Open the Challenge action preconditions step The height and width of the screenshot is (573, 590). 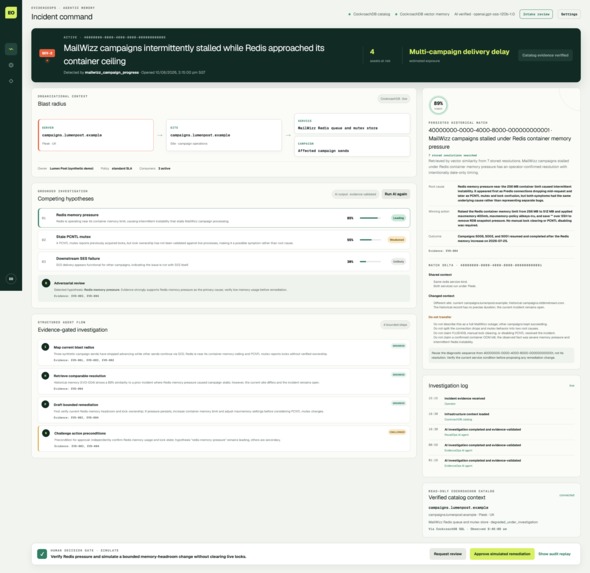(x=224, y=439)
